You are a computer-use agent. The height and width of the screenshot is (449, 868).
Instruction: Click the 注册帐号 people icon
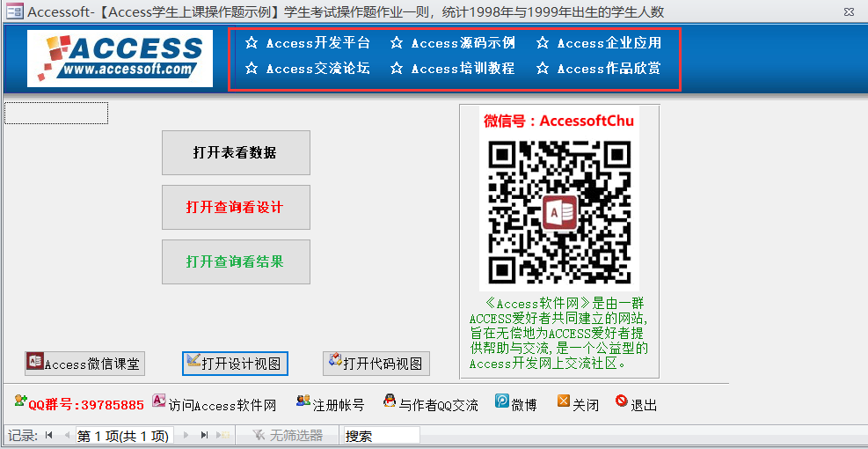(x=303, y=401)
